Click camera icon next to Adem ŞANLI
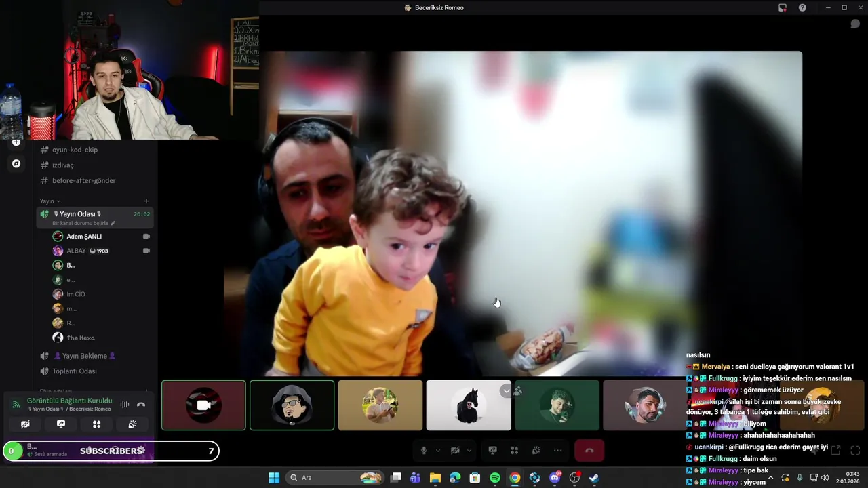868x488 pixels. click(x=146, y=237)
